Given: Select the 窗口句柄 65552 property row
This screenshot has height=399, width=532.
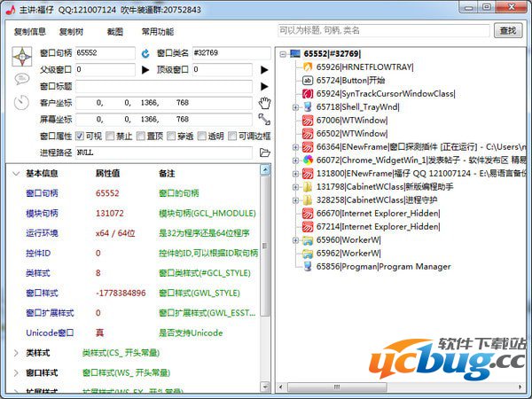Looking at the screenshot, I should 135,193.
